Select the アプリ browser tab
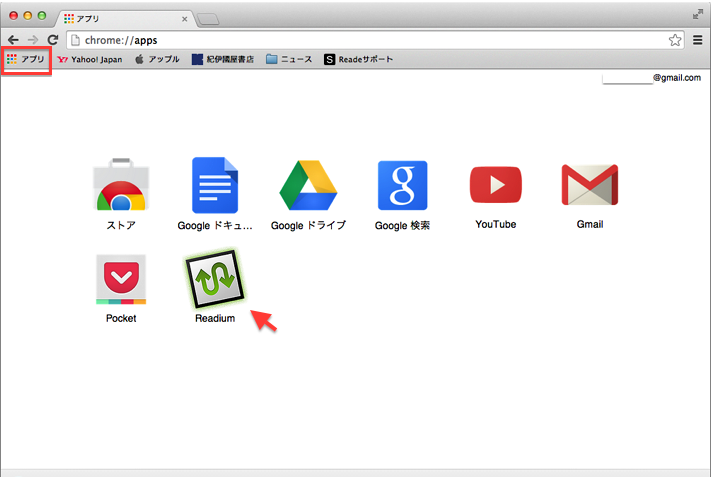The width and height of the screenshot is (711, 479). coord(125,19)
